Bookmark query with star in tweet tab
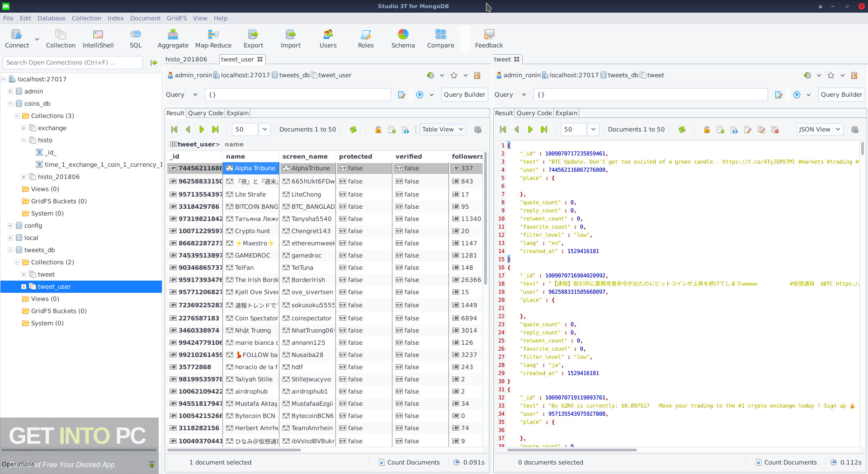The width and height of the screenshot is (868, 474). [x=831, y=75]
